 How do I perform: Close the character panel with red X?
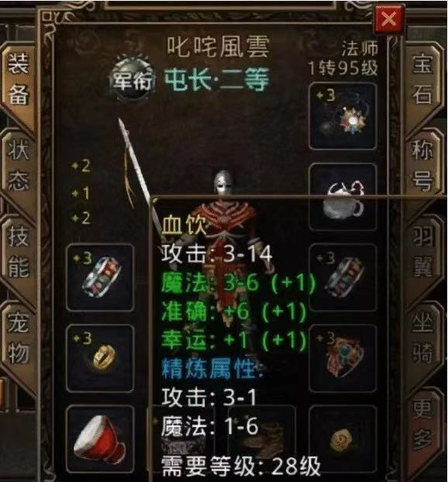click(x=388, y=19)
